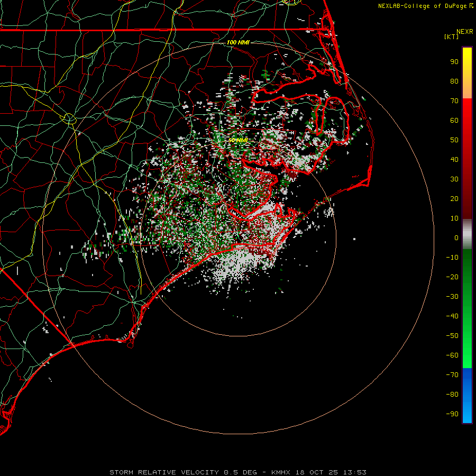The height and width of the screenshot is (476, 476).
Task: Click the 100 NMI range ring label
Action: click(x=238, y=42)
